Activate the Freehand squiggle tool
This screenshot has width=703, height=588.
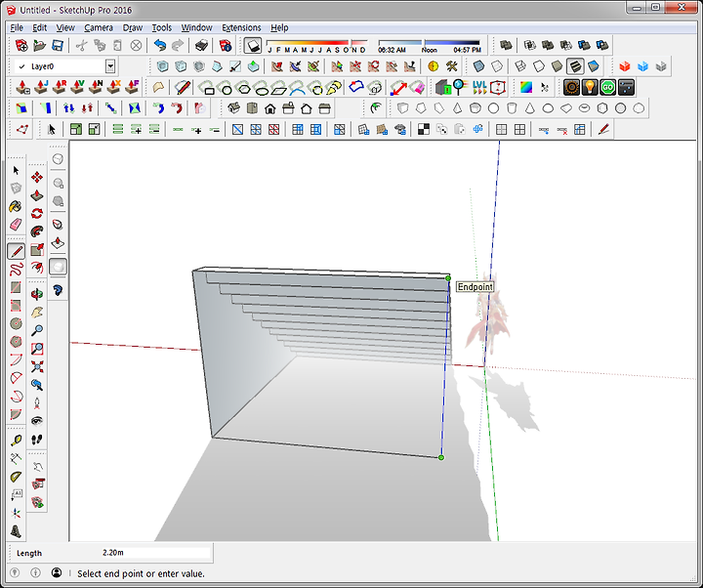pyautogui.click(x=17, y=270)
